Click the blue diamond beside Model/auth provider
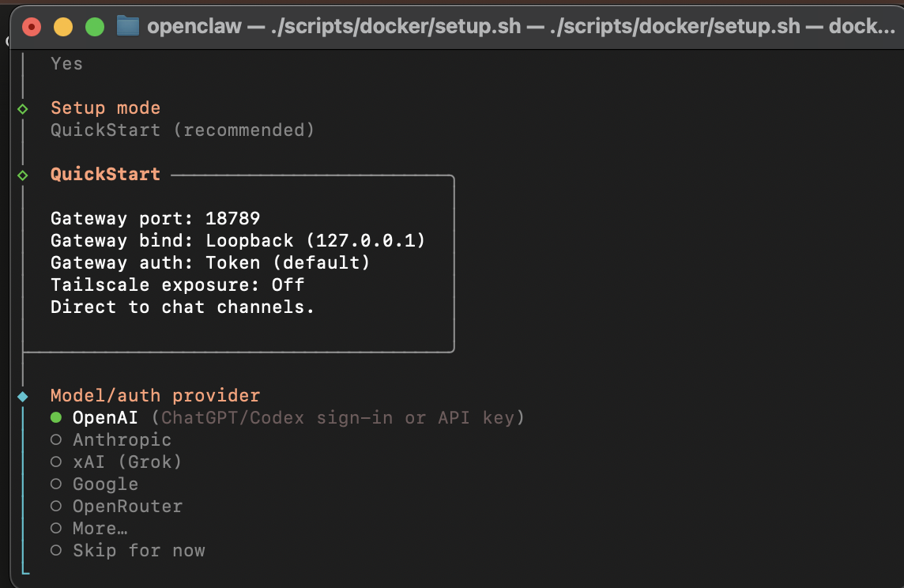The image size is (904, 588). pyautogui.click(x=22, y=397)
